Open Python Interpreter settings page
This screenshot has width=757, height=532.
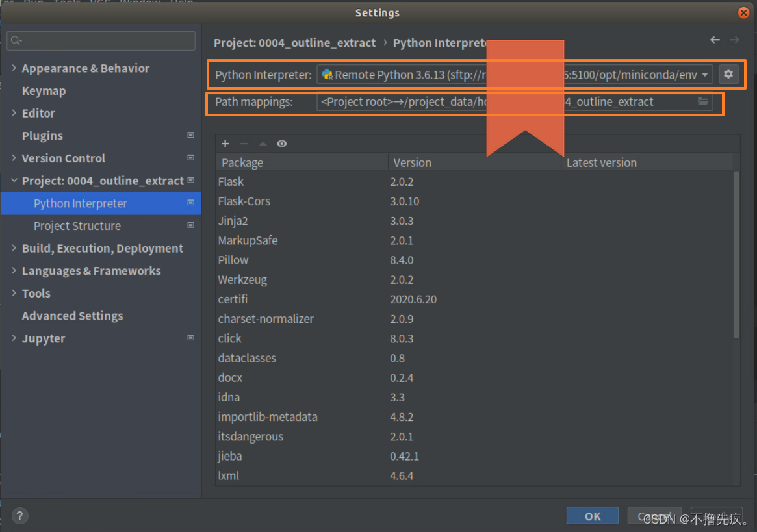(x=101, y=203)
